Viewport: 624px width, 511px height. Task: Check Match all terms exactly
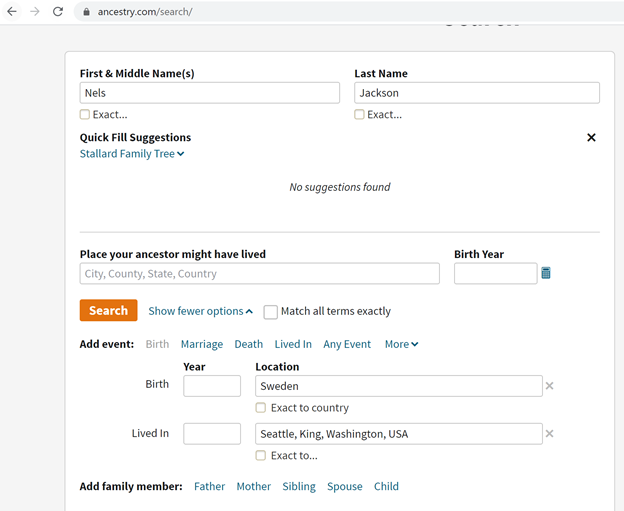271,312
